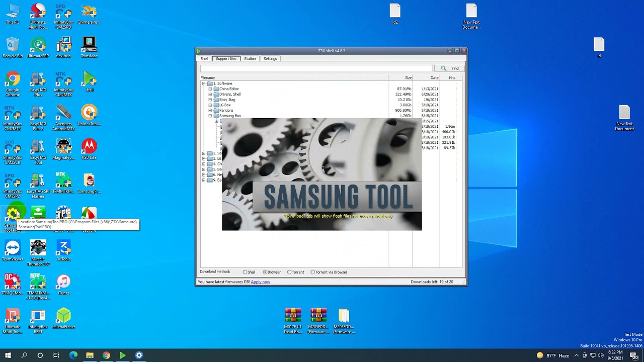
Task: Open EasyJTAG SPI Flasher icon
Action: coord(38,186)
